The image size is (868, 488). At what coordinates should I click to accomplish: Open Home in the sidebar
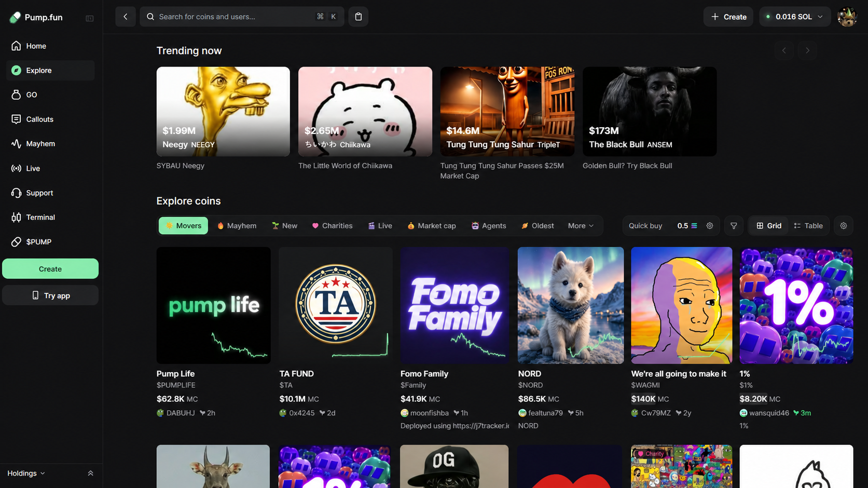click(x=50, y=46)
